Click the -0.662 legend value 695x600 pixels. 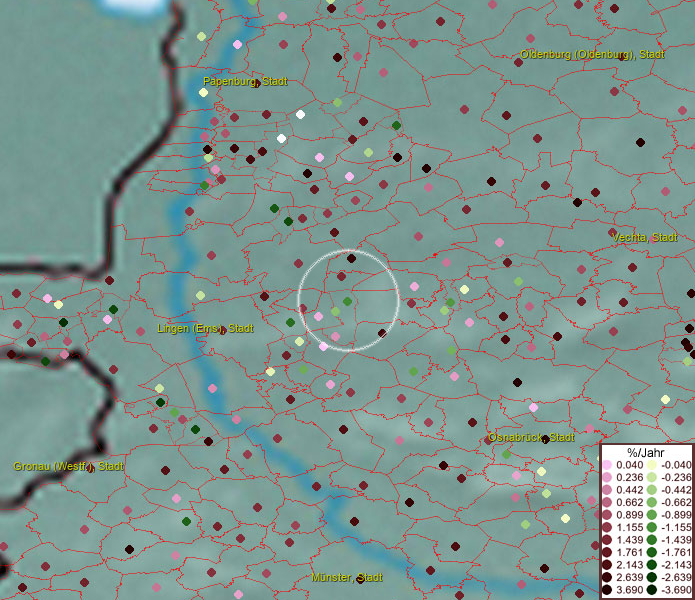click(x=676, y=503)
